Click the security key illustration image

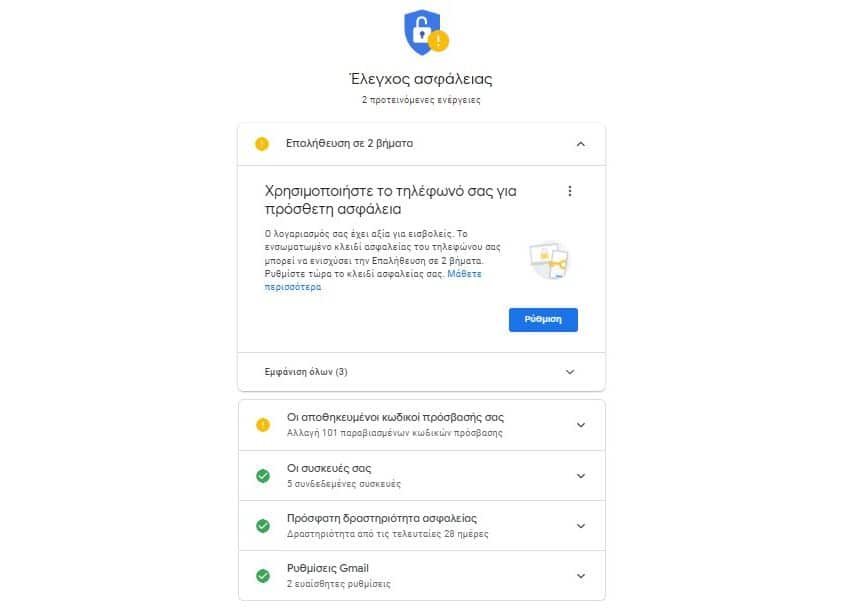(548, 259)
